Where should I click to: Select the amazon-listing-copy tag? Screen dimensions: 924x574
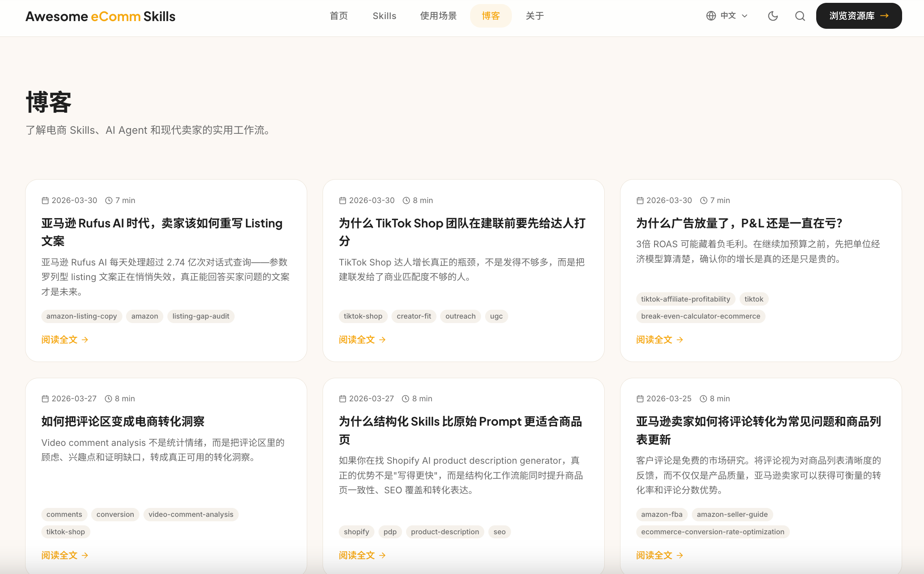coord(81,316)
